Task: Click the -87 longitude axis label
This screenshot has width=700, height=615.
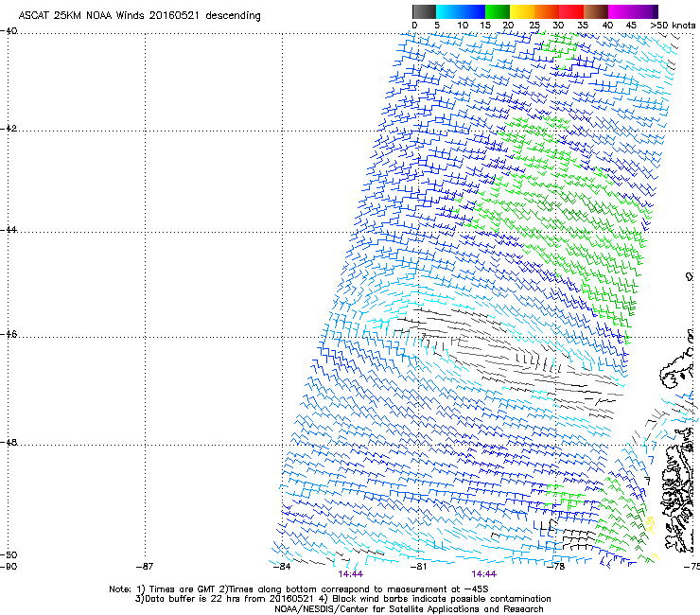Action: [145, 567]
